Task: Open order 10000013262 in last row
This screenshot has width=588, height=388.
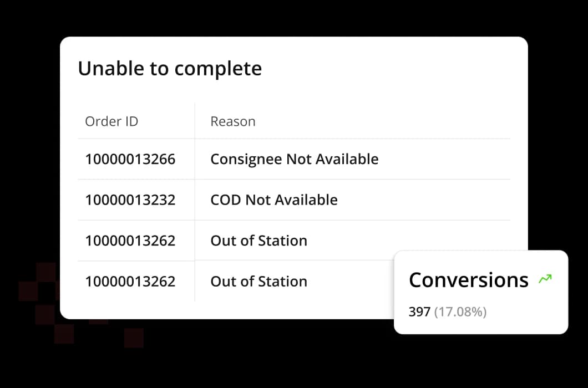Action: pyautogui.click(x=130, y=281)
